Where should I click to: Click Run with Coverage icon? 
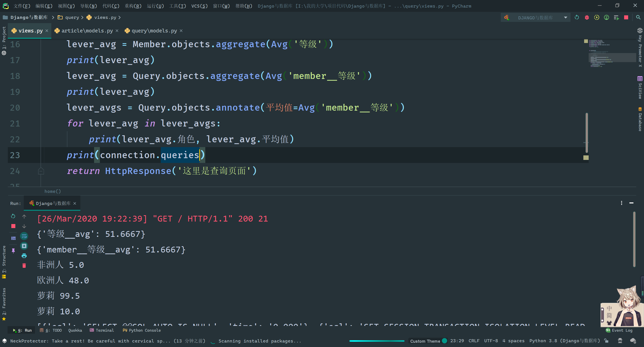tap(596, 17)
